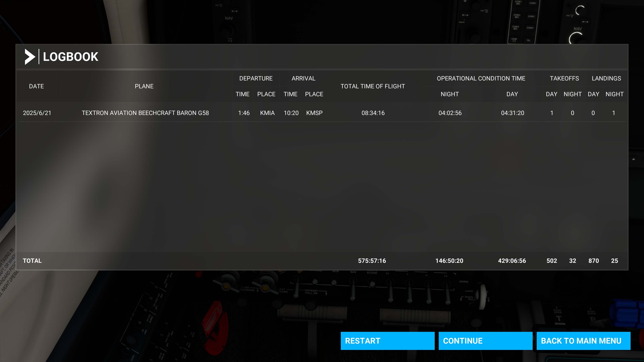This screenshot has height=362, width=644.
Task: Click the NIGHT subheader under TAKEOFFS
Action: click(x=573, y=94)
